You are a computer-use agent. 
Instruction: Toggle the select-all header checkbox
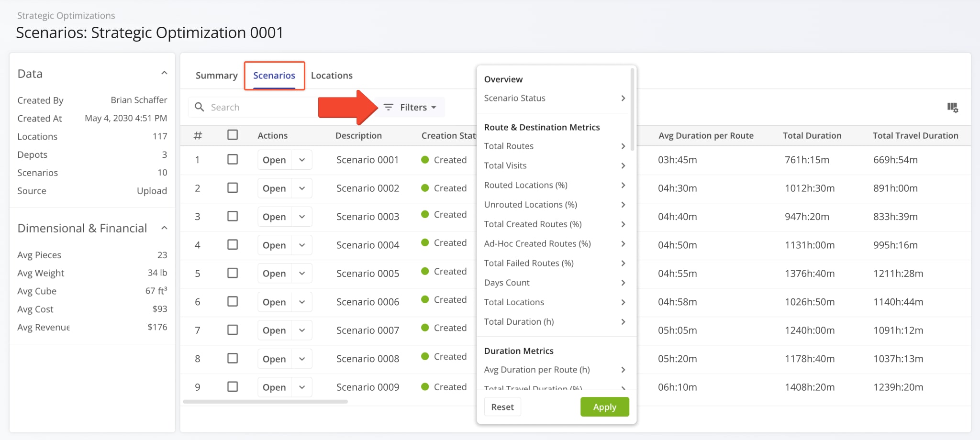233,135
